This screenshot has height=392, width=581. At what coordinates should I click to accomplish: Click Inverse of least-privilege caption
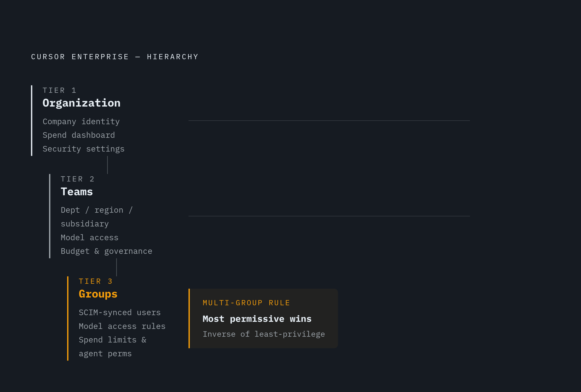click(x=264, y=334)
